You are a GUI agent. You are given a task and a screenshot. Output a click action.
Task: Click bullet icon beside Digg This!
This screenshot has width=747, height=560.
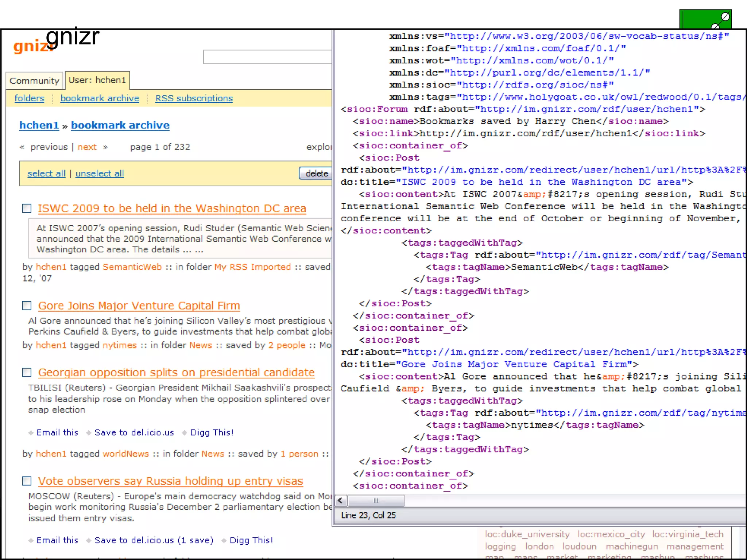185,433
